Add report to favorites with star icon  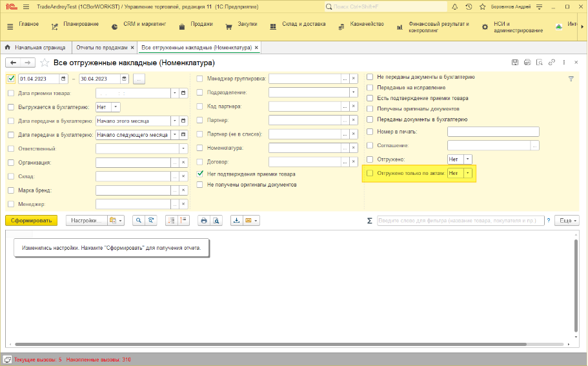click(x=45, y=63)
